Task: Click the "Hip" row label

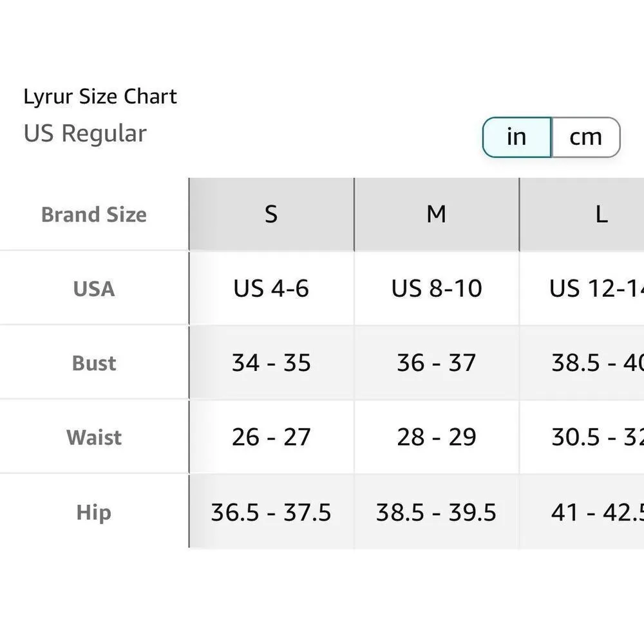Action: [94, 513]
